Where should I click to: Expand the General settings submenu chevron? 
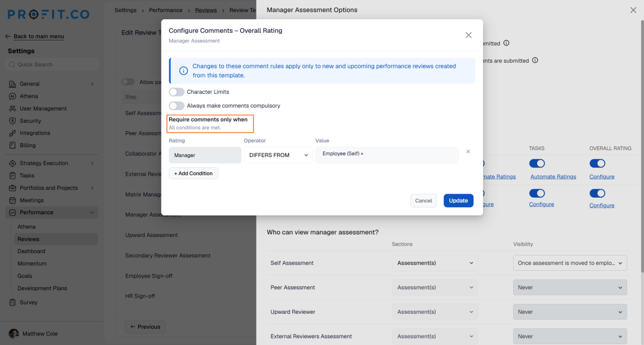click(x=92, y=84)
